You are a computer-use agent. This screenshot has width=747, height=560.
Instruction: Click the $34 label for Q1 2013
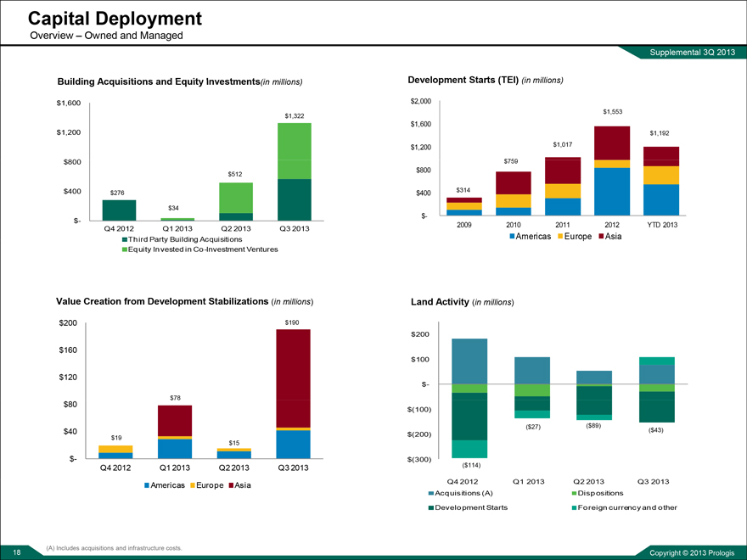(x=173, y=208)
